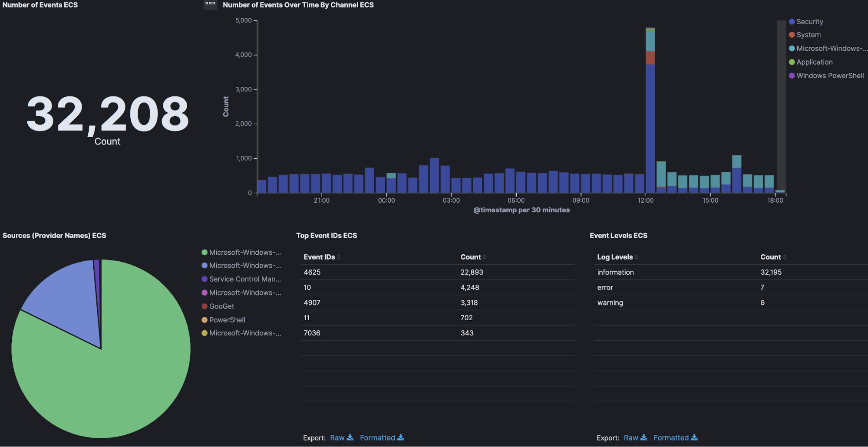Toggle System series in chart legend
Image resolution: width=868 pixels, height=447 pixels.
coord(805,35)
